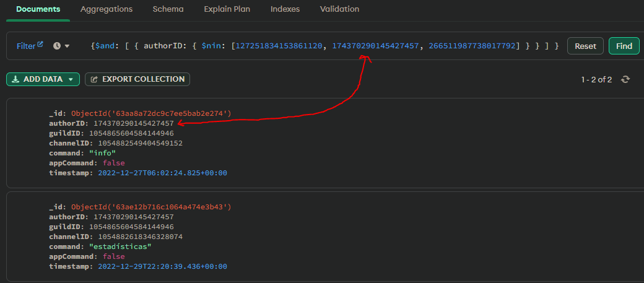Expand the arrow beside the history clock

pyautogui.click(x=67, y=46)
